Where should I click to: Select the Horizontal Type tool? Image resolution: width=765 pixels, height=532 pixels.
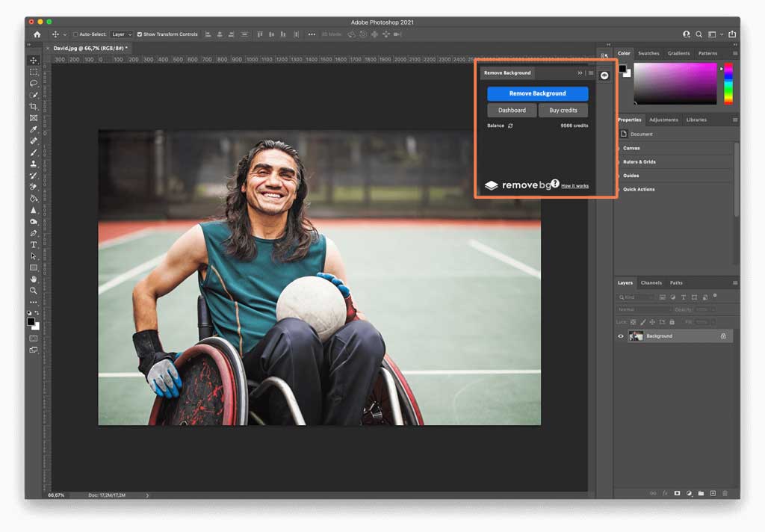point(34,245)
